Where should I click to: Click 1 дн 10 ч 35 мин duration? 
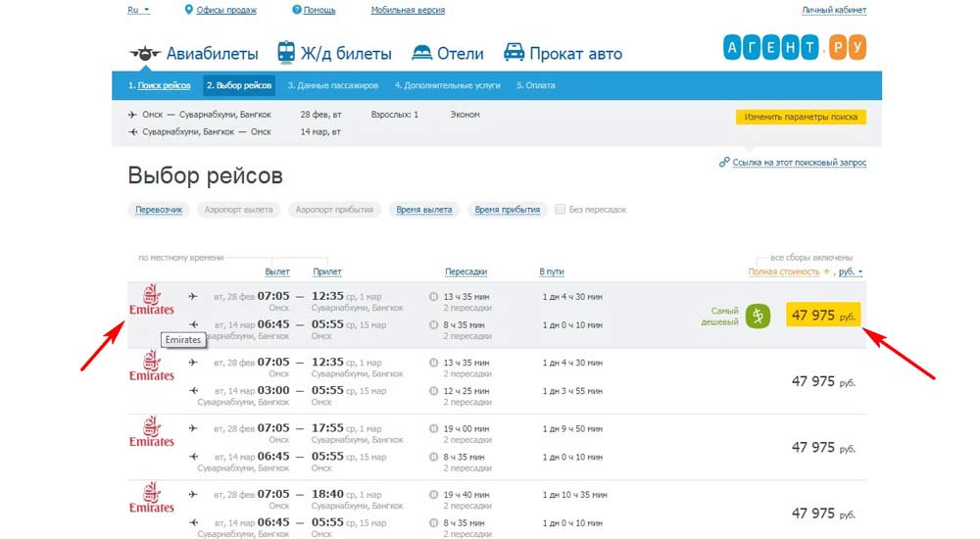coord(574,495)
